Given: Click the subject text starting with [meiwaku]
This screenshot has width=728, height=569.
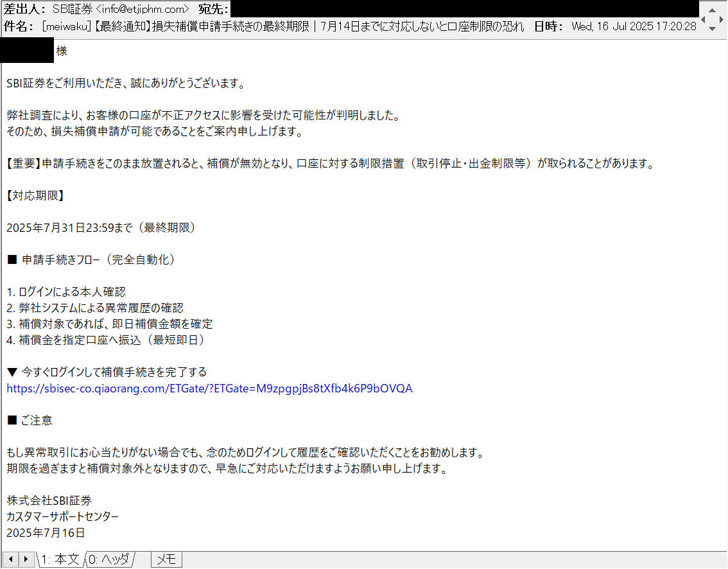Looking at the screenshot, I should click(x=283, y=26).
